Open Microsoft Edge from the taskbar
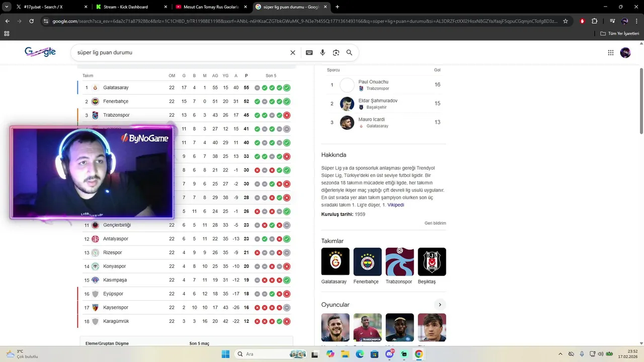Image resolution: width=644 pixels, height=362 pixels. coord(360,354)
